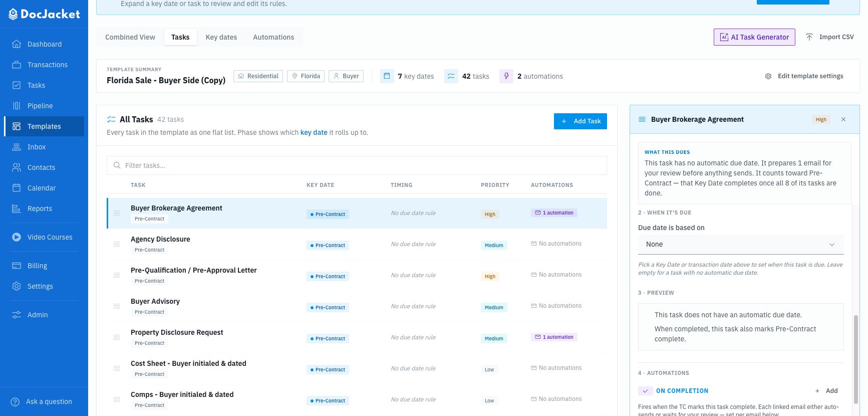Open Admin sliders icon in sidebar
Screen dimensions: 868x416
17,315
